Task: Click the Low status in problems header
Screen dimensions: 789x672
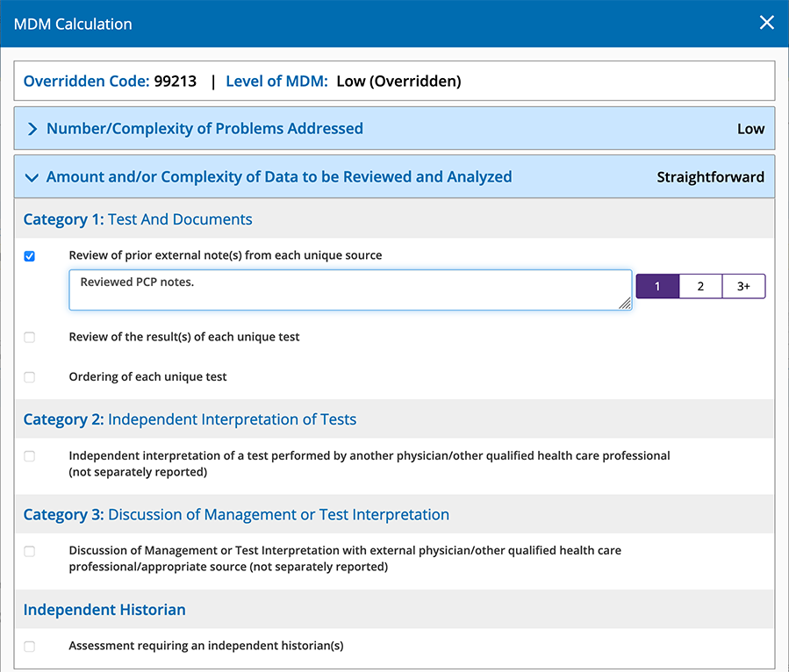Action: (750, 129)
